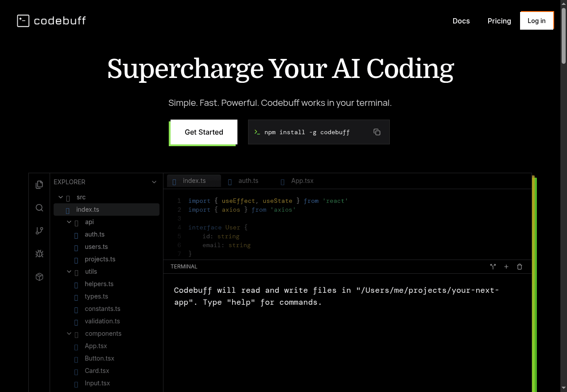This screenshot has width=567, height=392.
Task: Open the Extensions package icon
Action: (39, 277)
